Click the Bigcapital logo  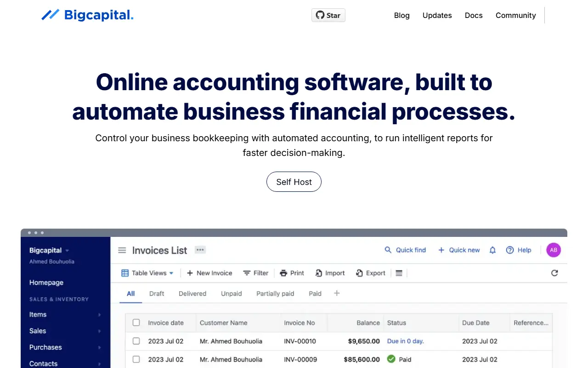click(87, 15)
